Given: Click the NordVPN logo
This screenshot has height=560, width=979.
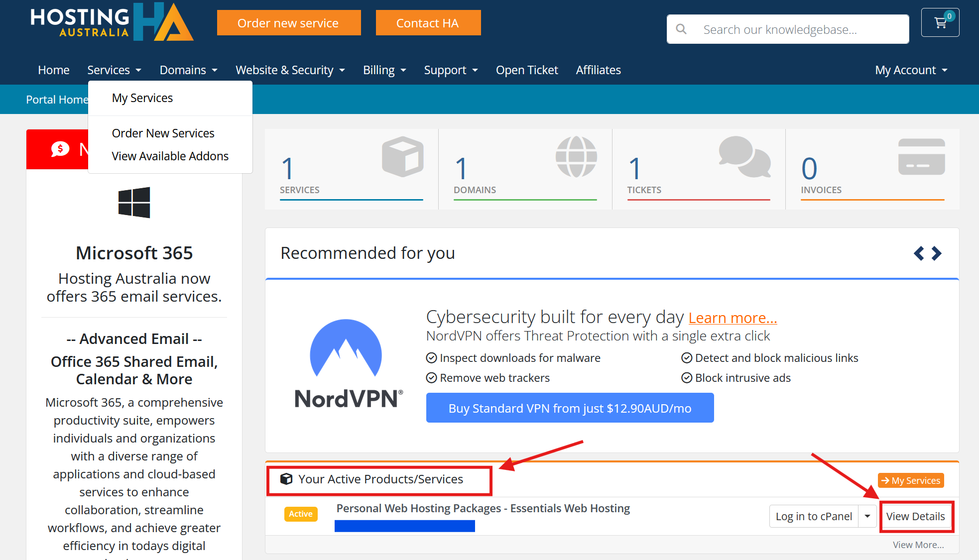Looking at the screenshot, I should point(349,364).
